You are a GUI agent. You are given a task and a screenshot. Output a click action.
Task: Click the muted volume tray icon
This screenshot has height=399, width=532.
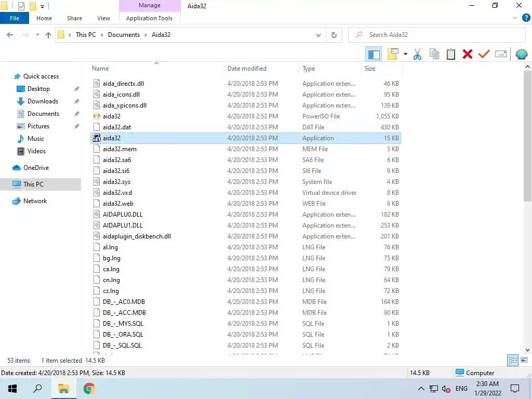pyautogui.click(x=446, y=389)
